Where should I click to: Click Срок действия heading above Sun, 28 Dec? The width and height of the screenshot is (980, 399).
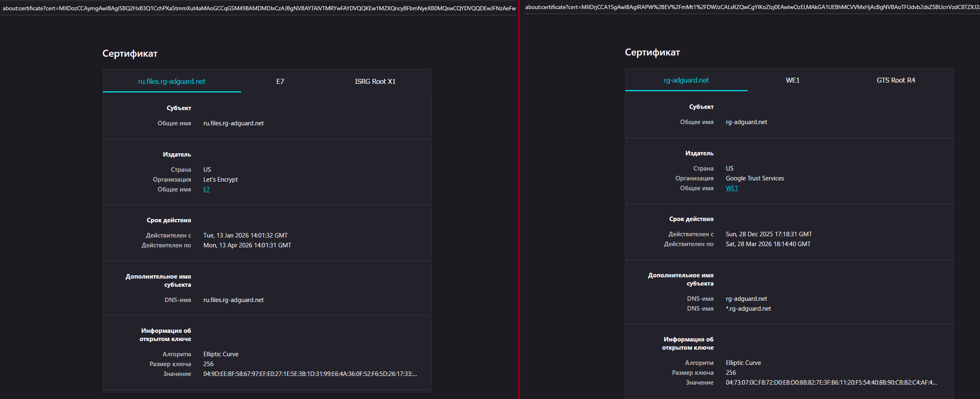691,219
